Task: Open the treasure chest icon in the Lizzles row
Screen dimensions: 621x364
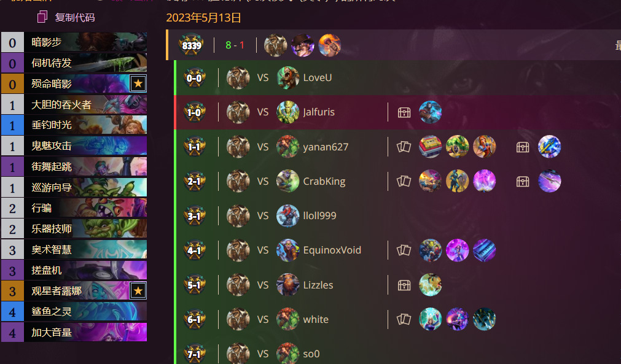Action: tap(404, 285)
